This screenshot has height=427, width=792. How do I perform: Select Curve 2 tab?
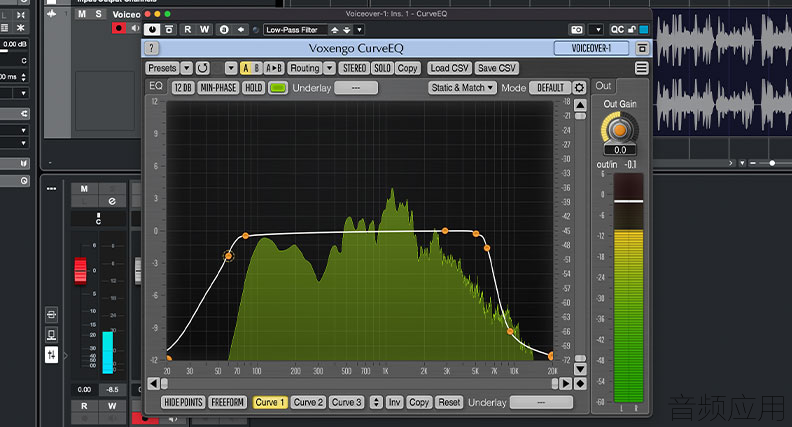coord(308,402)
